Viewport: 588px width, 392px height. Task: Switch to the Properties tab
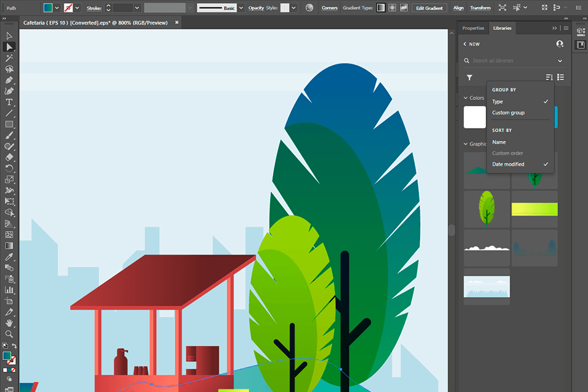click(x=473, y=28)
